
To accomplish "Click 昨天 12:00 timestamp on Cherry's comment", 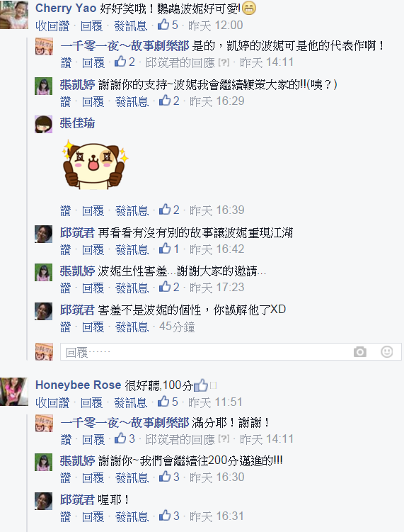I will coord(216,26).
